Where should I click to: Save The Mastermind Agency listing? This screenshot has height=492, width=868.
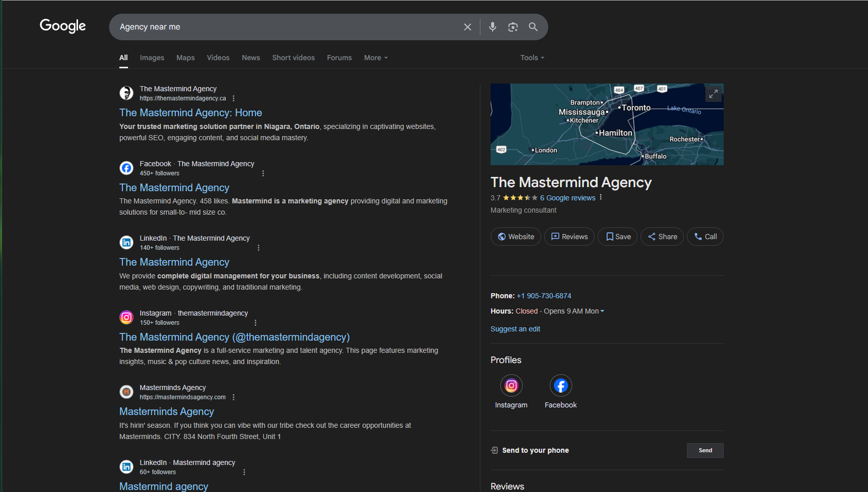pyautogui.click(x=617, y=237)
